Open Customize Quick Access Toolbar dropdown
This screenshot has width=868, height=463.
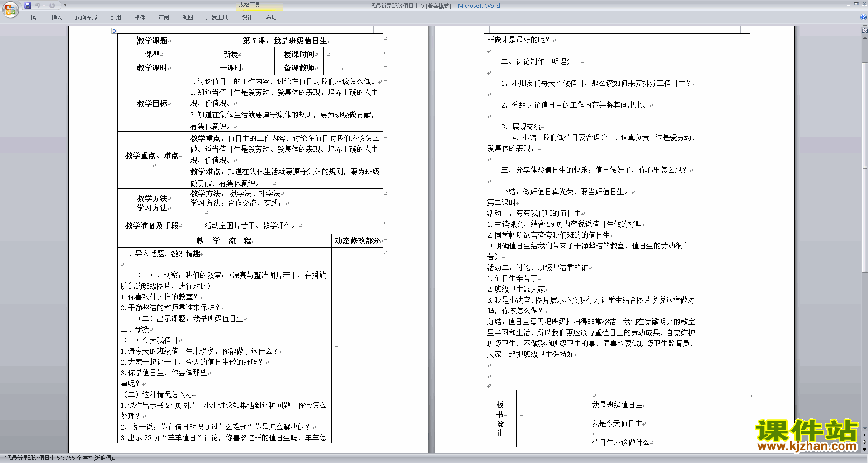point(65,5)
